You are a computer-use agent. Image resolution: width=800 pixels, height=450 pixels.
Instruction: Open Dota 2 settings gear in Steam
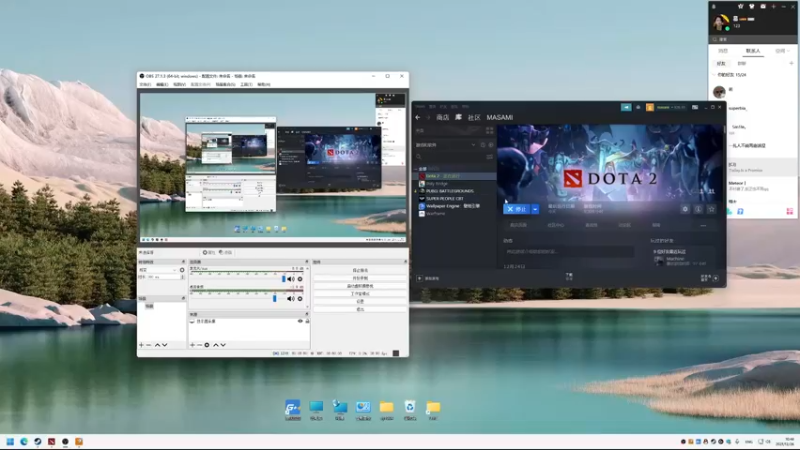pyautogui.click(x=685, y=209)
